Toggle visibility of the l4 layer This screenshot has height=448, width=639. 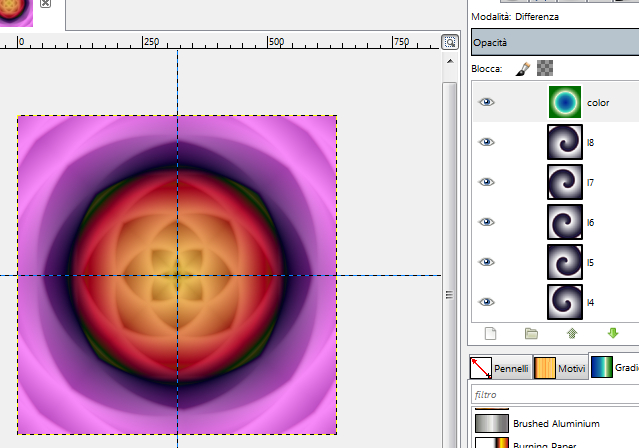pyautogui.click(x=486, y=301)
